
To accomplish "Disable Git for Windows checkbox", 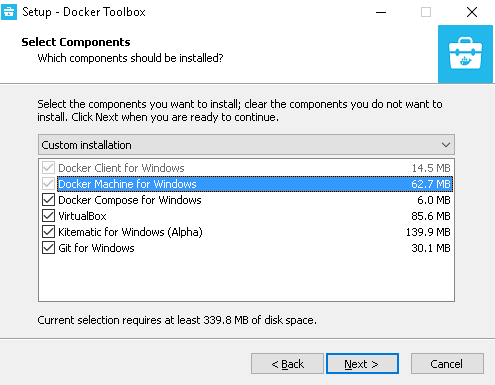I will pyautogui.click(x=49, y=248).
